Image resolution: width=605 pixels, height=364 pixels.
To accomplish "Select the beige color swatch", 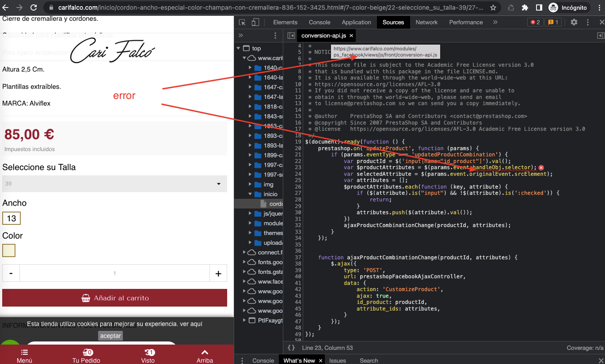I will (9, 250).
